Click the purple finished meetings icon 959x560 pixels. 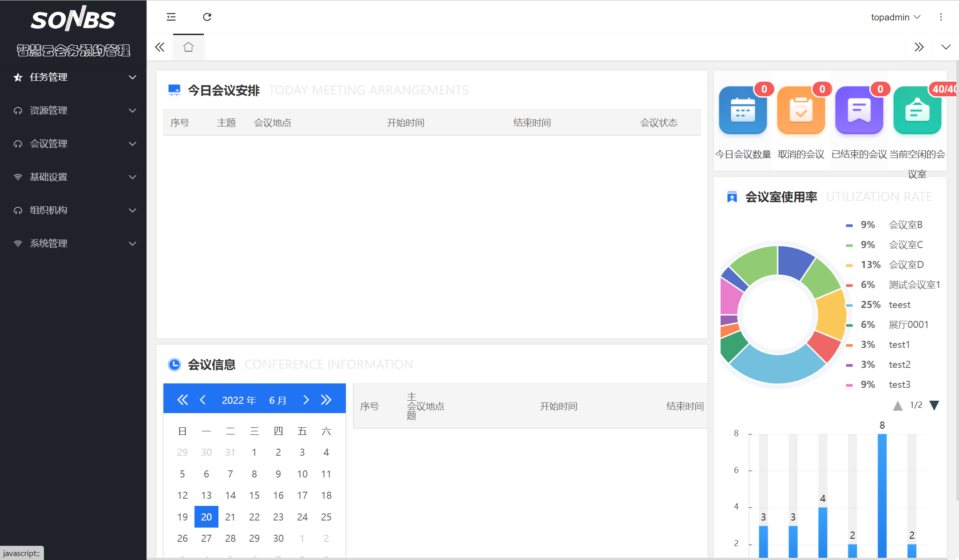[x=859, y=110]
